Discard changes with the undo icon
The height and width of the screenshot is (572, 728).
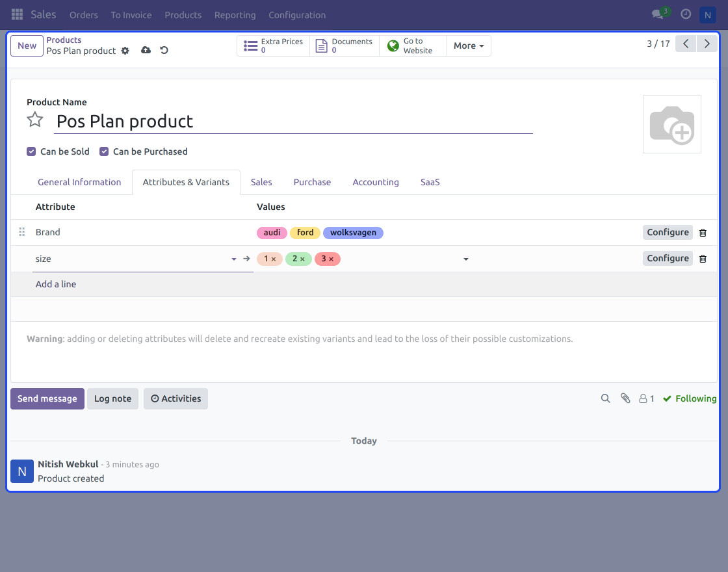click(x=164, y=50)
